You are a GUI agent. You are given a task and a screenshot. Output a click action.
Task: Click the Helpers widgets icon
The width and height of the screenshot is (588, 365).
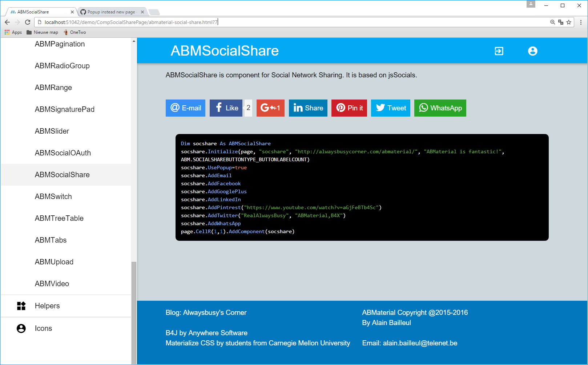21,306
